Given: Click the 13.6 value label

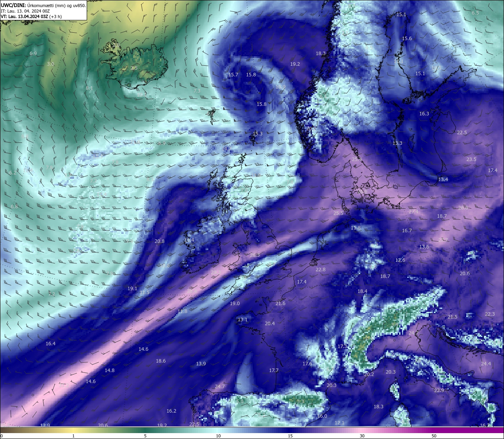Looking at the screenshot, I should tap(424, 247).
